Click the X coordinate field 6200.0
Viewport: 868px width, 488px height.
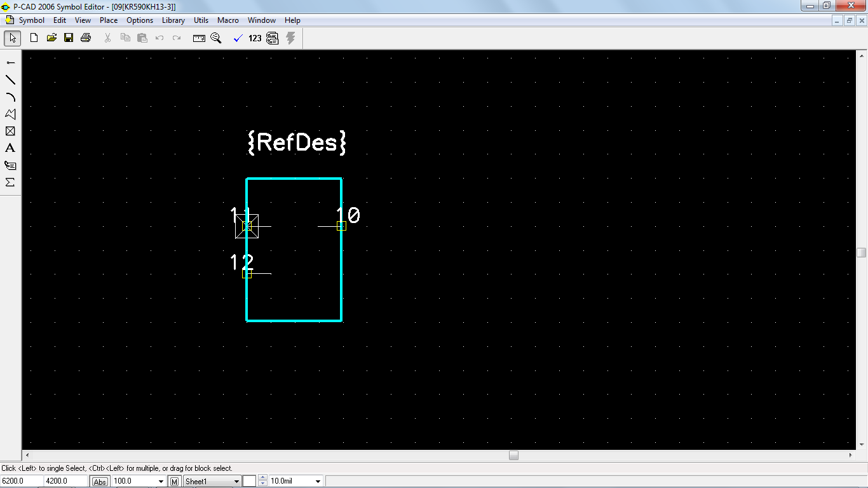click(x=22, y=481)
